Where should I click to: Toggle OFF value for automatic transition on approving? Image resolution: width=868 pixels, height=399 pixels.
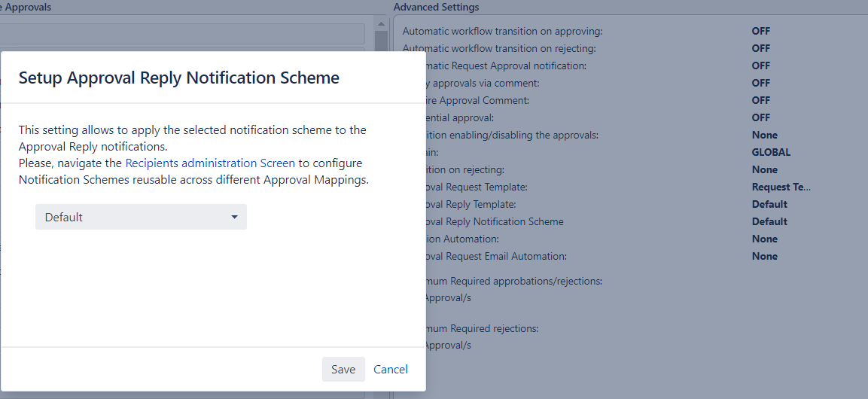pos(760,31)
